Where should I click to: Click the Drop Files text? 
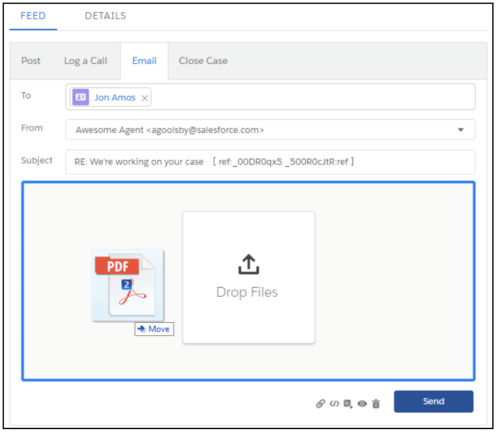(247, 292)
